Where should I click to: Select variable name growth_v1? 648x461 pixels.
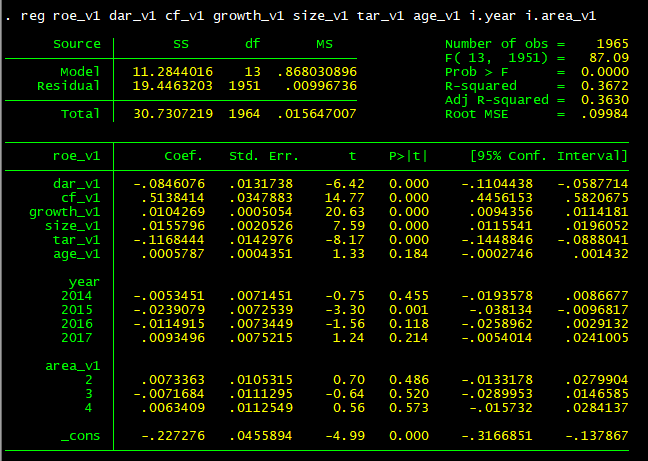pyautogui.click(x=64, y=212)
